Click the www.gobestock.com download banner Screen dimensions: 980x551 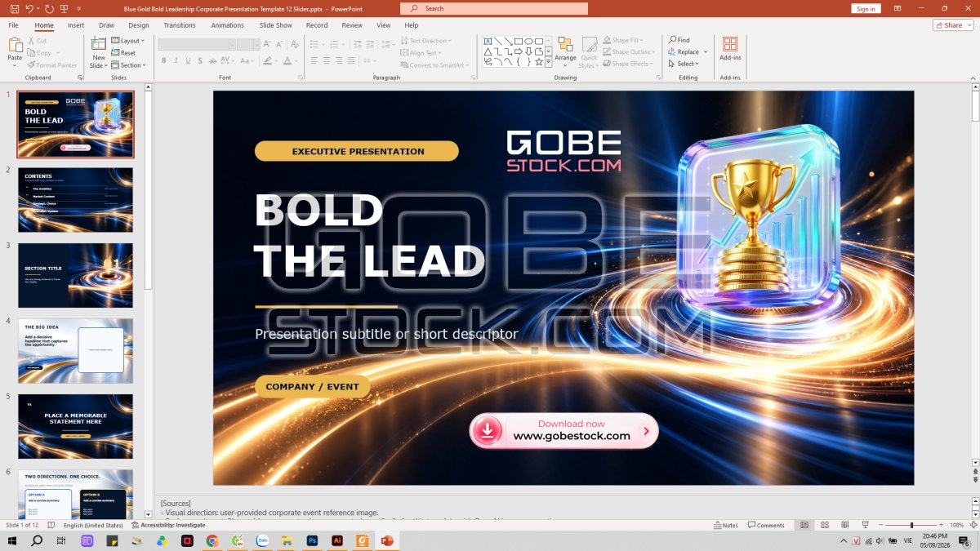click(563, 430)
